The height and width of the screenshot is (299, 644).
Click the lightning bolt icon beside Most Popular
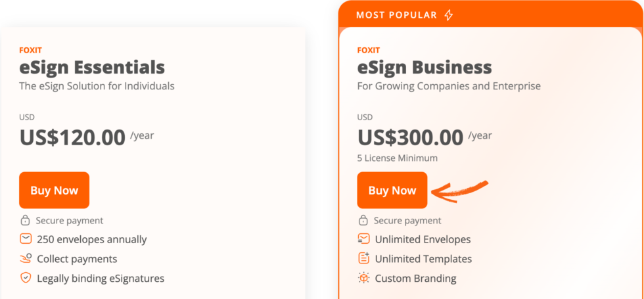click(x=449, y=14)
